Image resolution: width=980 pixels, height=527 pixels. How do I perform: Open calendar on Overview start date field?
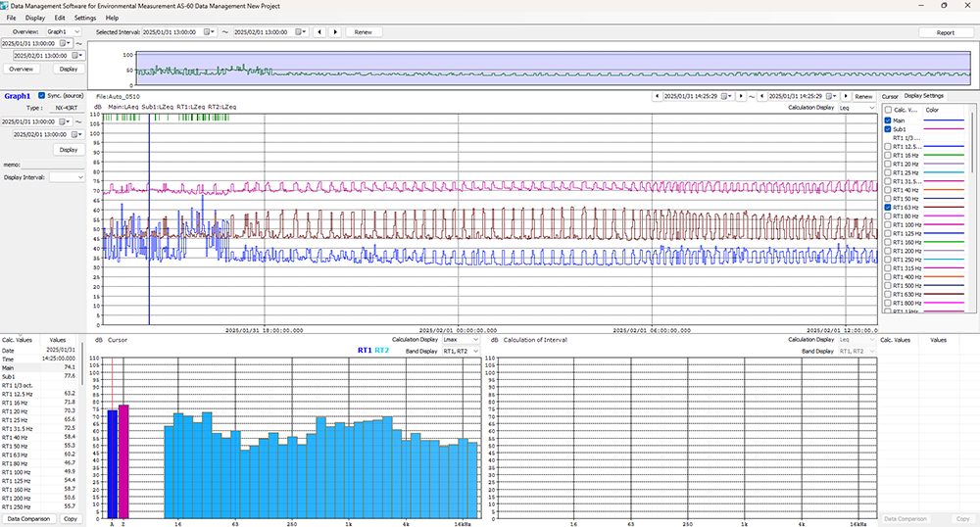tap(65, 43)
